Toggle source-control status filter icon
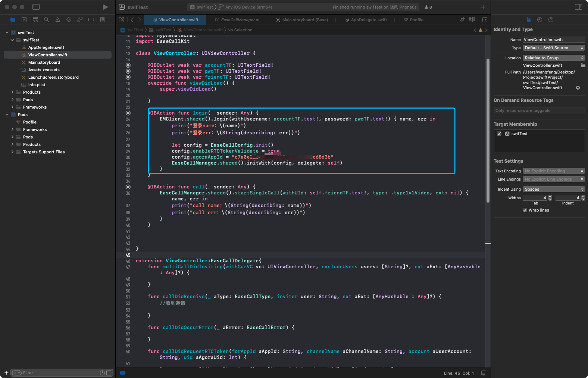 coord(109,373)
